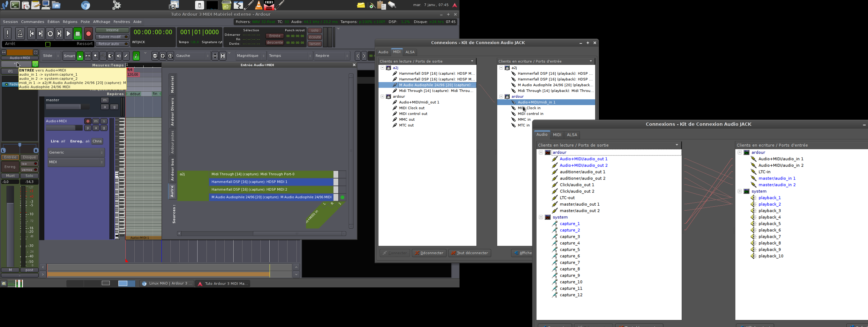Open the Magnétique snap mode dropdown
The width and height of the screenshot is (868, 327).
(x=251, y=56)
